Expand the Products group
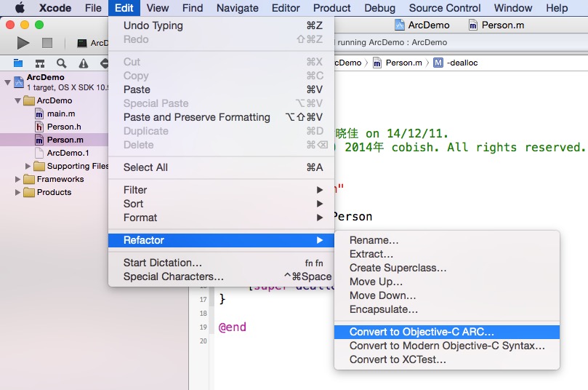Viewport: 588px width, 390px height. 17,192
